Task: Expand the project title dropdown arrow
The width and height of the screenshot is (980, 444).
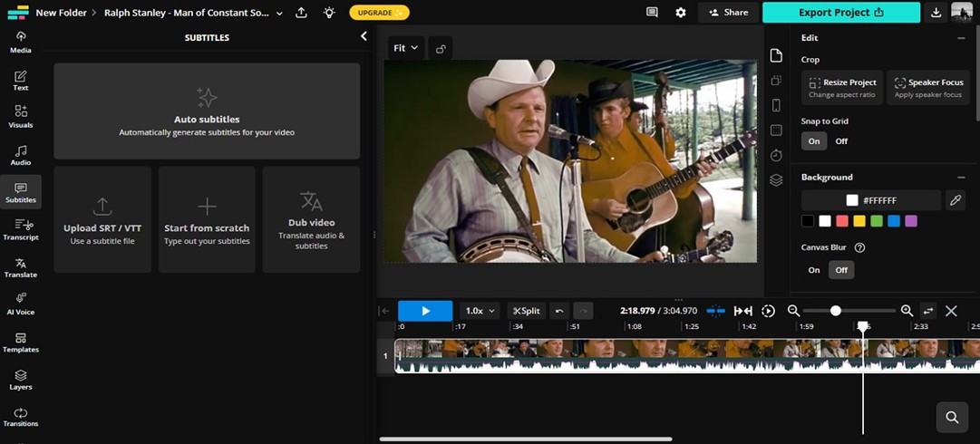Action: tap(279, 13)
